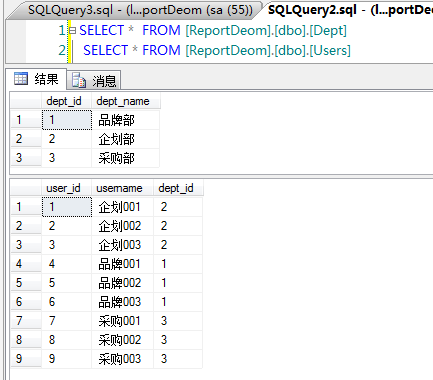The height and width of the screenshot is (380, 433).
Task: Select the SQLQuery2.sql tab
Action: click(x=349, y=10)
